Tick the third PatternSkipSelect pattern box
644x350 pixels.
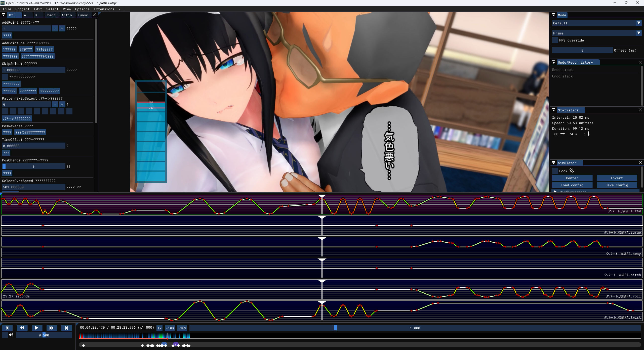coord(21,111)
